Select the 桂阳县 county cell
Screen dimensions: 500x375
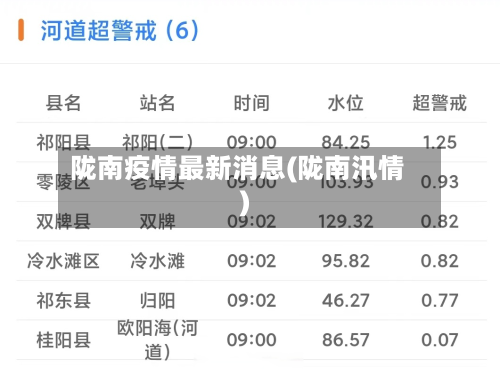point(63,340)
